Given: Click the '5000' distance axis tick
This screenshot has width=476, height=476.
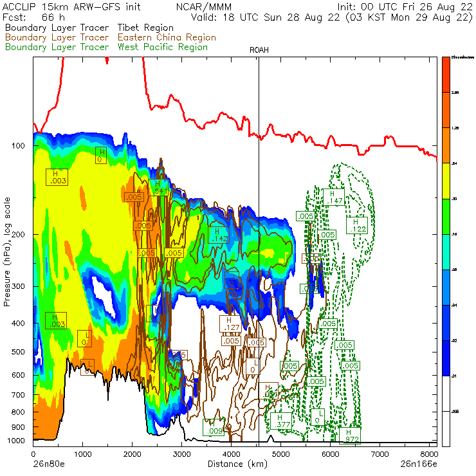Looking at the screenshot, I should 281,454.
